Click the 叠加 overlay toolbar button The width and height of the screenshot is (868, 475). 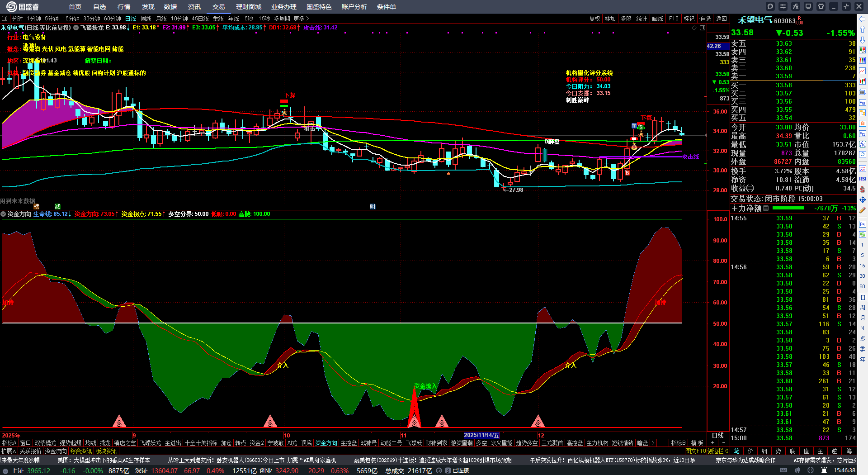pyautogui.click(x=610, y=19)
